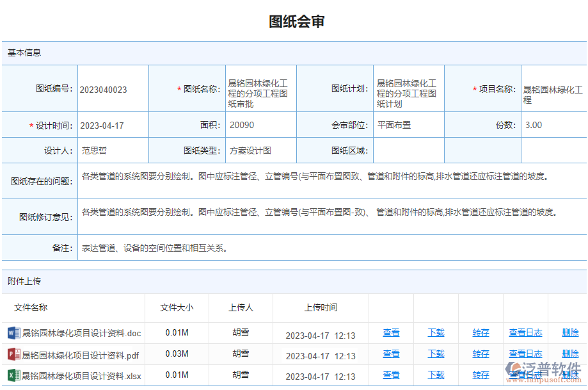Click the Word file icon for 晟铭园林绿化项目设计资料.doc

14,332
